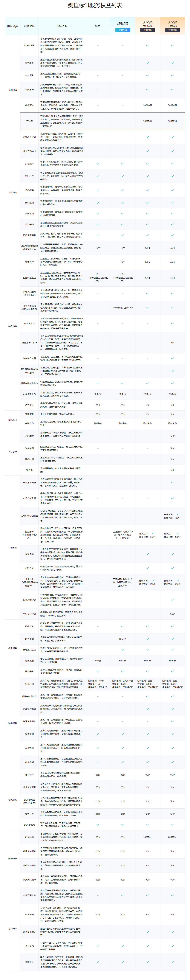Screen dimensions: 190x980
Task: Click 拟在建项目 checkmark in 商机版2.0 column
Action: tap(147, 45)
